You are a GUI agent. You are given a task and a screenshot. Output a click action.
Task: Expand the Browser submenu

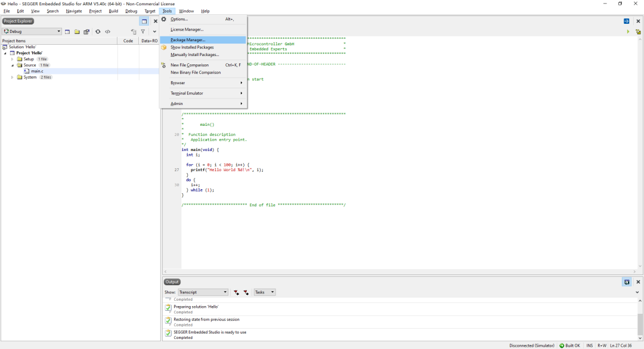tap(203, 82)
